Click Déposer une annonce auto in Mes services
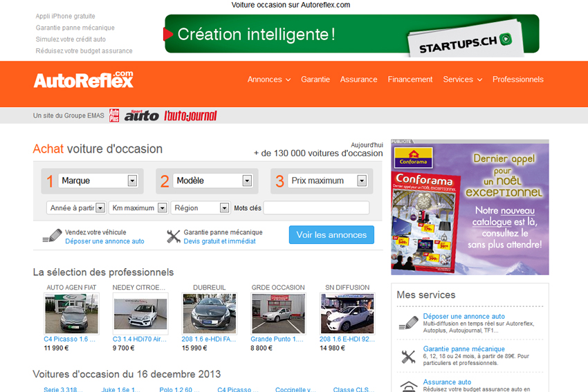The image size is (588, 392). [464, 317]
